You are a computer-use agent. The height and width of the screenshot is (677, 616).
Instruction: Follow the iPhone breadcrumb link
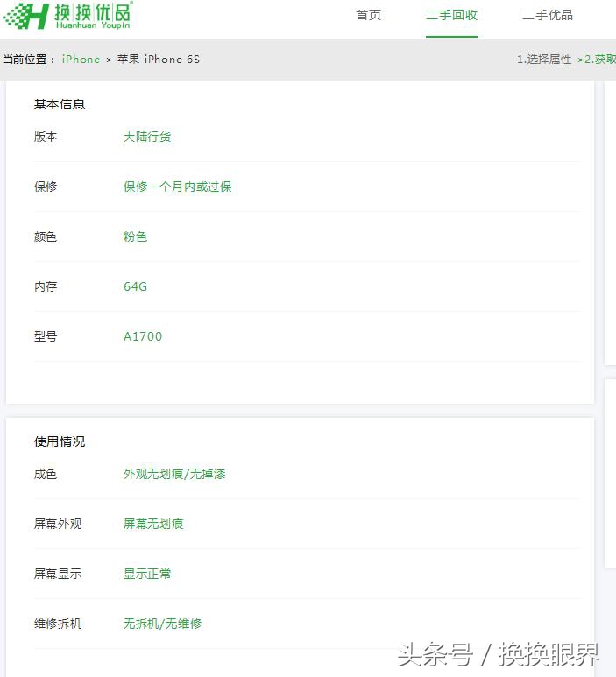point(81,60)
